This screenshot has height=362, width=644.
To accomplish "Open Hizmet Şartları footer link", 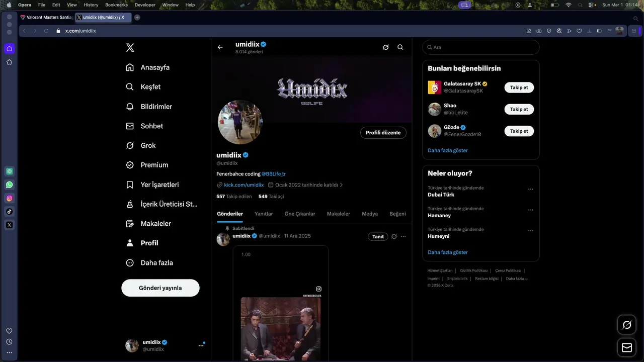I will coord(440,270).
